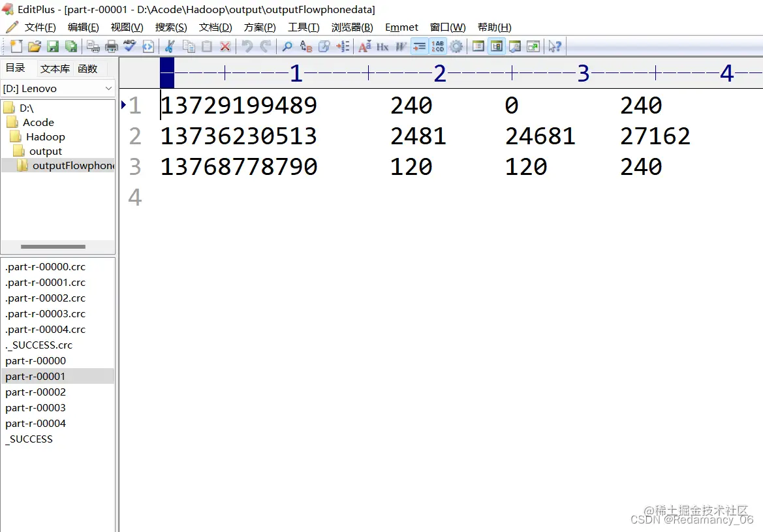Switch to the 目录 sidebar tab
Screen dimensions: 763x532
tap(15, 68)
